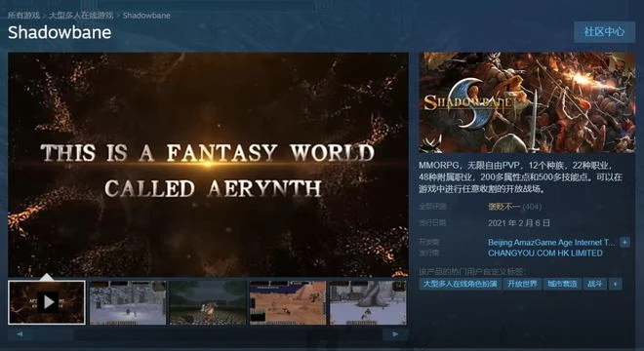
Task: Open developer Beijing AmazGame Age Internet link
Action: [551, 242]
